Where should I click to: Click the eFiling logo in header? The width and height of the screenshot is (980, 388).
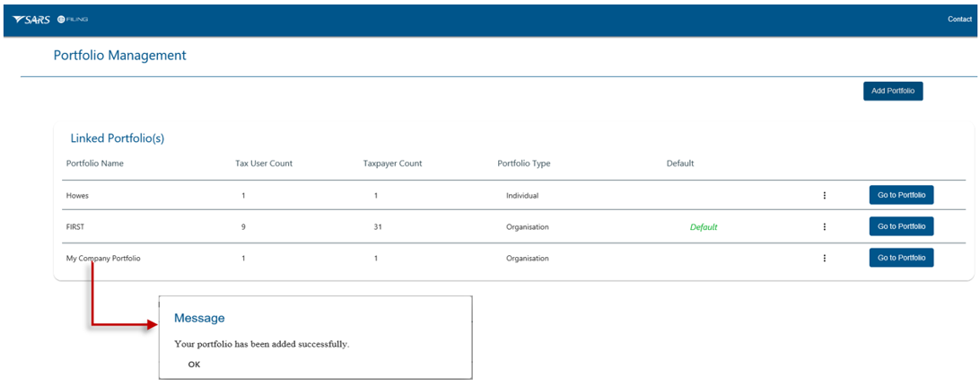(72, 19)
